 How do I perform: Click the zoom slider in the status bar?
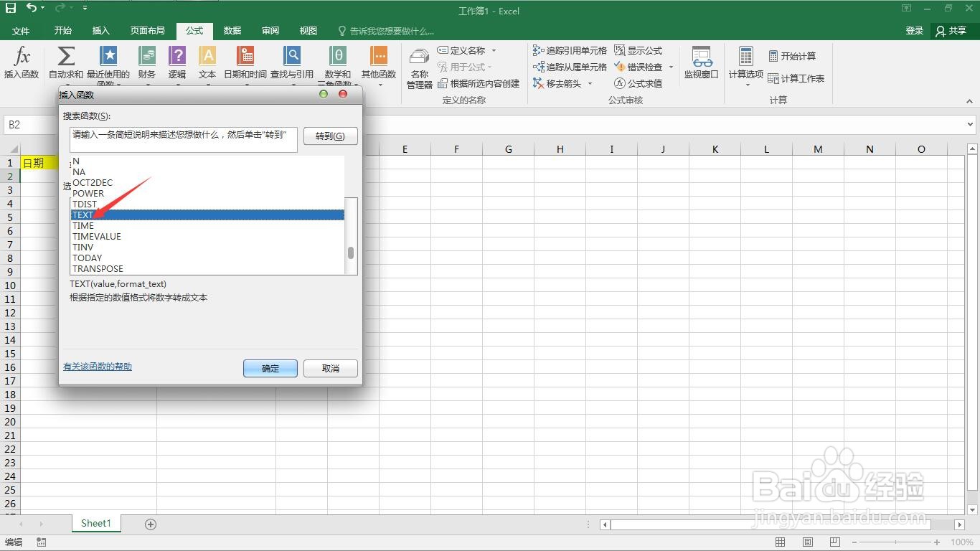(x=894, y=542)
